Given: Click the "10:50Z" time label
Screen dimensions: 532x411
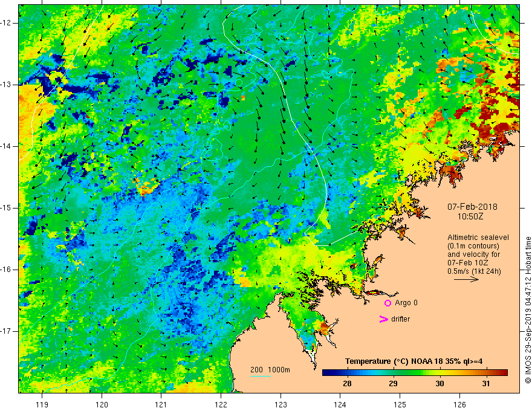Looking at the screenshot, I should [470, 216].
